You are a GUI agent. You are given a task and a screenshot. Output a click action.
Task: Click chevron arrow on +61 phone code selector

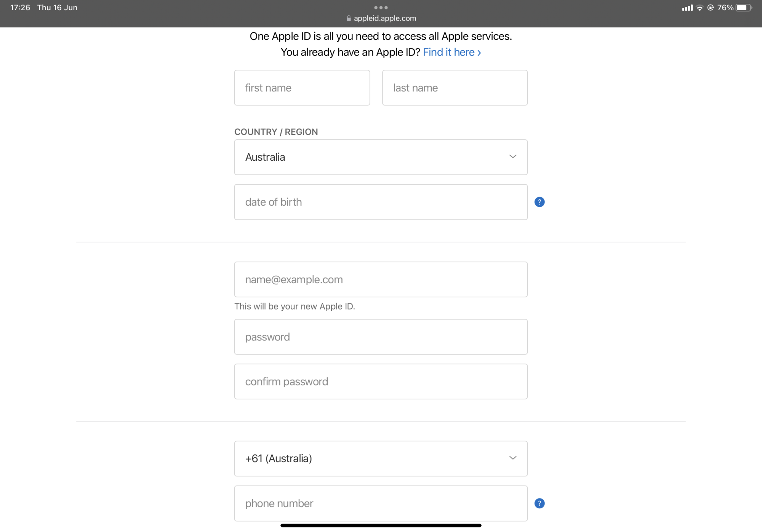[513, 458]
